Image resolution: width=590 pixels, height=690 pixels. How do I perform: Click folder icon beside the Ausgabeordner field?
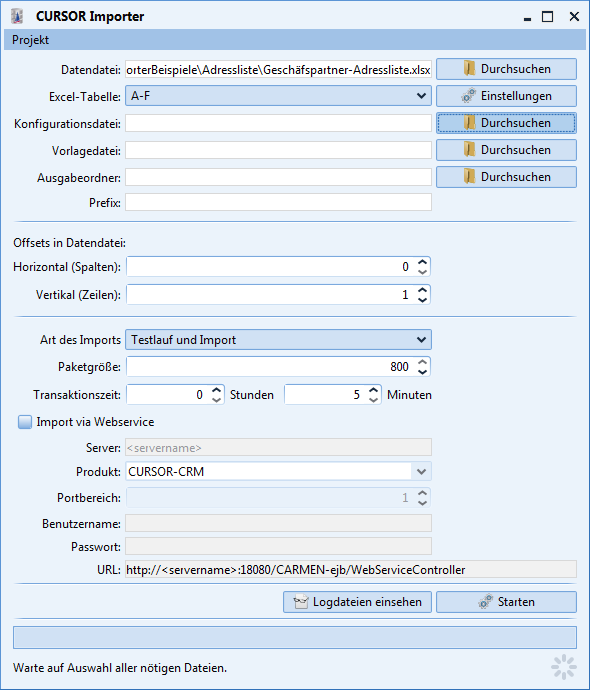(x=469, y=177)
